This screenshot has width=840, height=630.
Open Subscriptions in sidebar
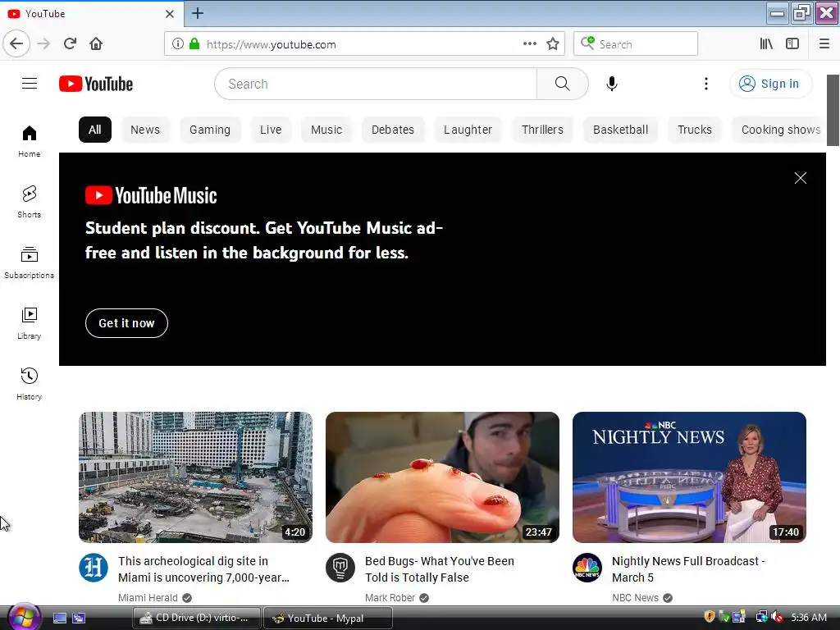(30, 262)
